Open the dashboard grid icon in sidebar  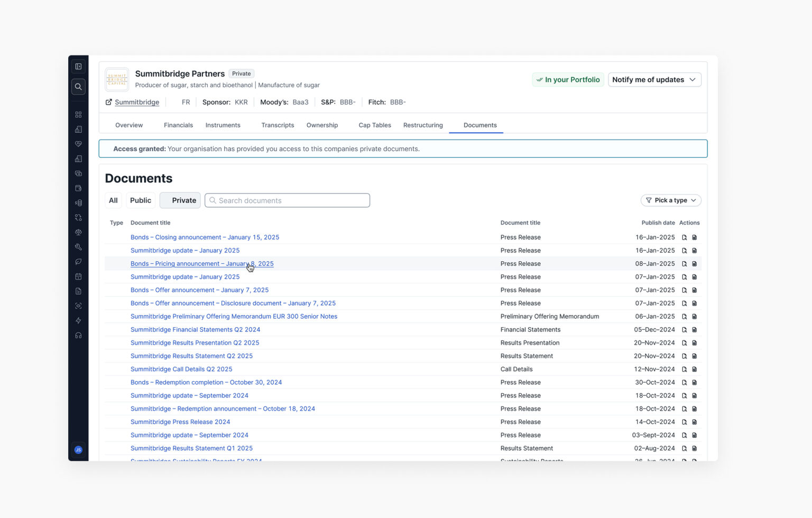coord(78,115)
